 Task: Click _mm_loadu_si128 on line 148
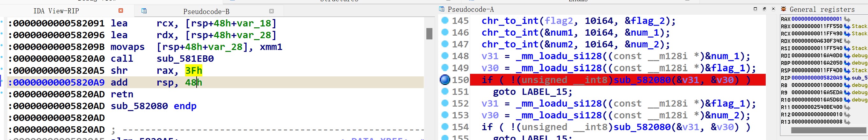click(x=565, y=56)
